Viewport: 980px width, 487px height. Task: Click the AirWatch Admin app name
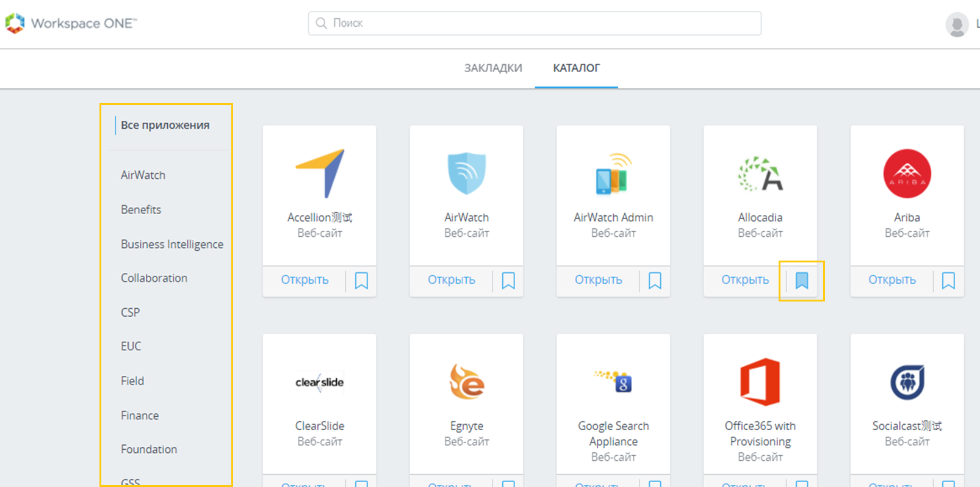coord(613,217)
